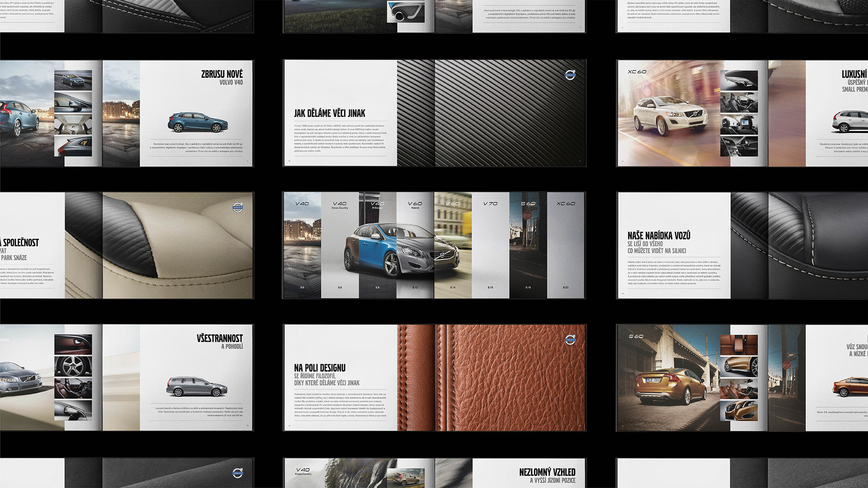Click the 'SE ŘÍDÍME FILOZOFIÍ,' subheading
This screenshot has height=488, width=868.
[315, 376]
